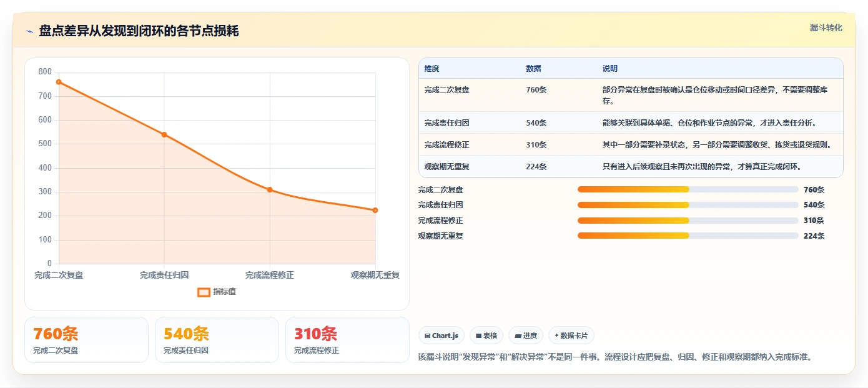Screen dimensions: 868x388
Task: Click the 800 y-axis tick label
Action: pos(45,72)
